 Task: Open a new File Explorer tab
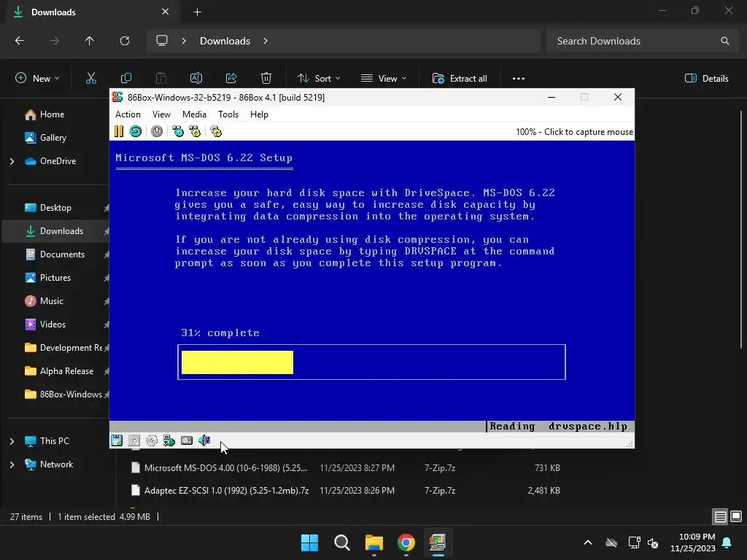pos(197,12)
